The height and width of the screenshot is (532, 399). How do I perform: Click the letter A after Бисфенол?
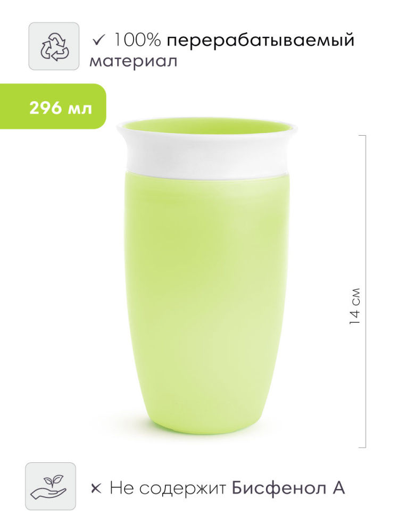(x=337, y=487)
